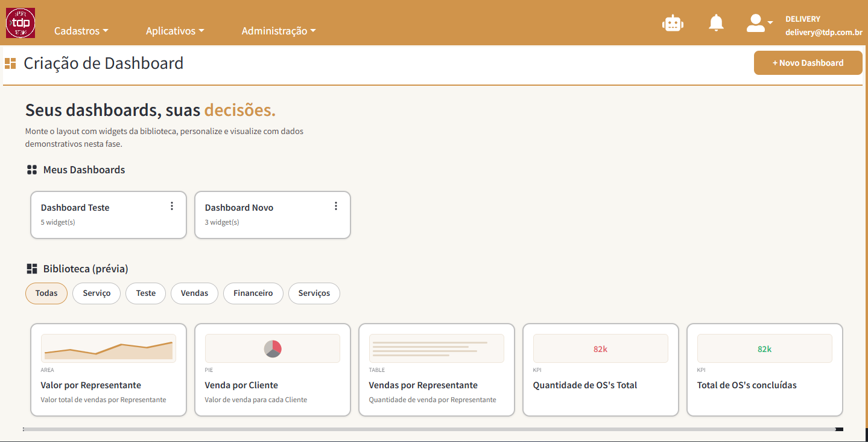Click the Biblioteca (prévia) heading text
This screenshot has height=442, width=868.
tap(86, 269)
